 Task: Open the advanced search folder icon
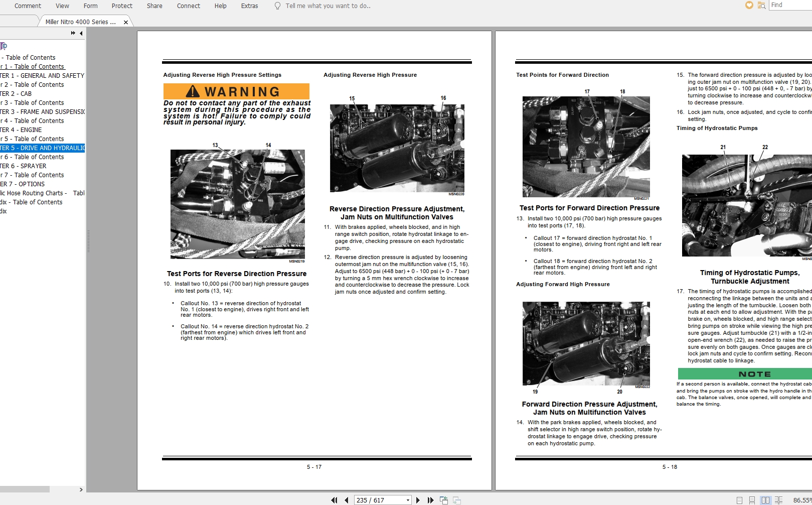[761, 5]
